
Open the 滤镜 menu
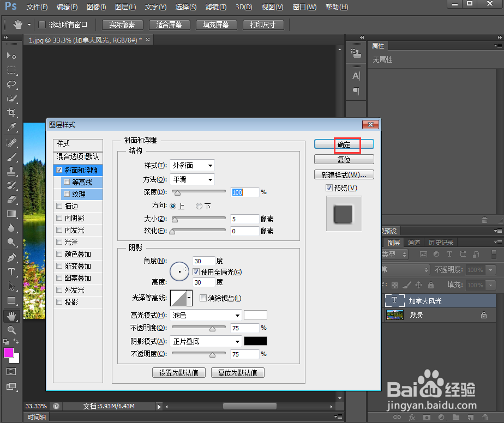tap(215, 7)
